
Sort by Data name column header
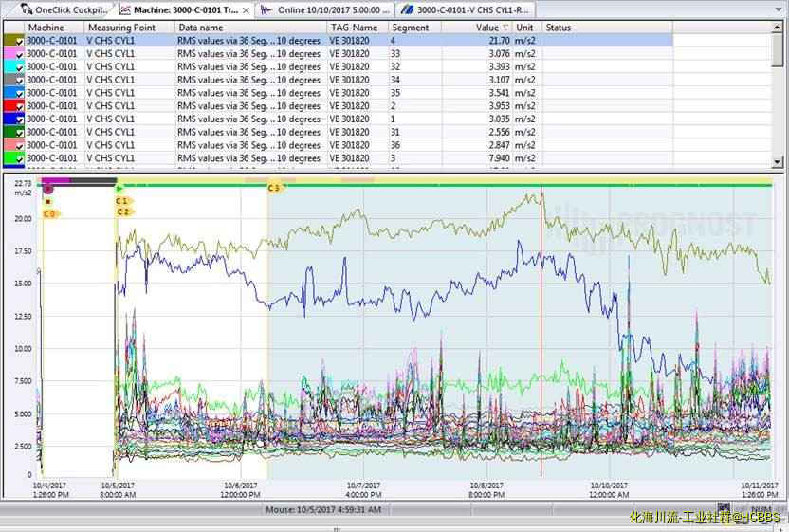point(251,28)
